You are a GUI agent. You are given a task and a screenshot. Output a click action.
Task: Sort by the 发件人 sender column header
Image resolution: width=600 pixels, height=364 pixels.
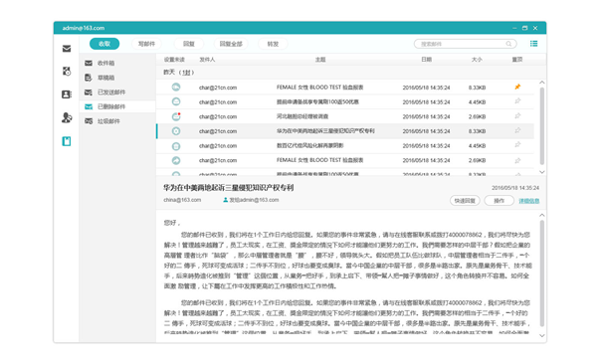[207, 60]
